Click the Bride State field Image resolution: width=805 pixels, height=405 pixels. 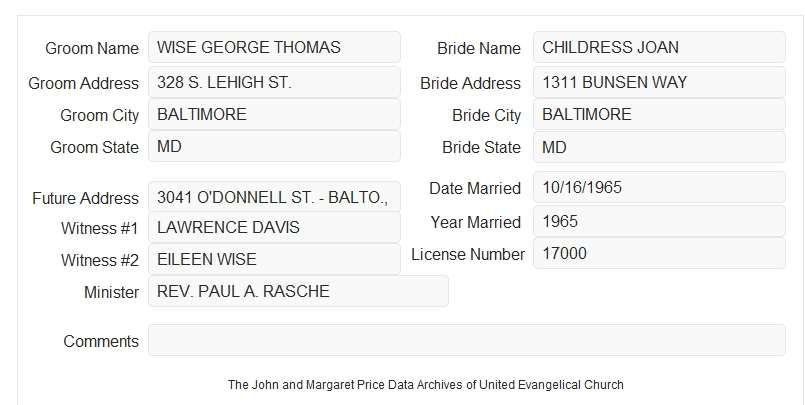point(659,147)
